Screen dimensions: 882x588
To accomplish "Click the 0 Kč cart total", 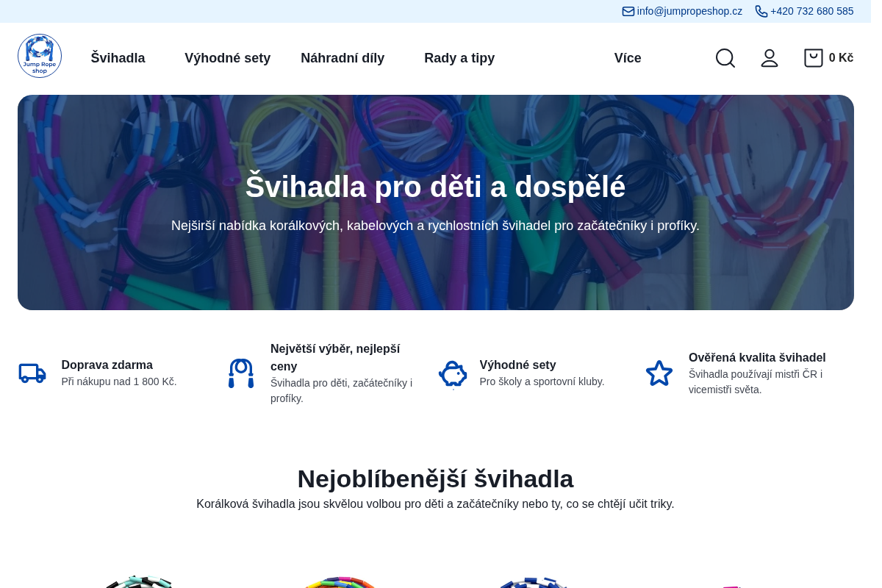I will click(841, 58).
